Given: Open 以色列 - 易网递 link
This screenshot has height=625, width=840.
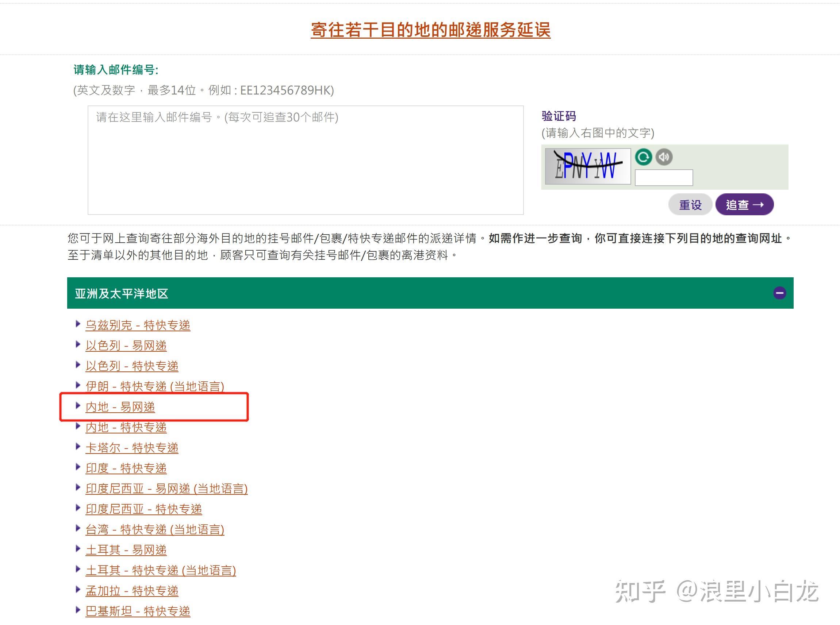Looking at the screenshot, I should point(126,346).
